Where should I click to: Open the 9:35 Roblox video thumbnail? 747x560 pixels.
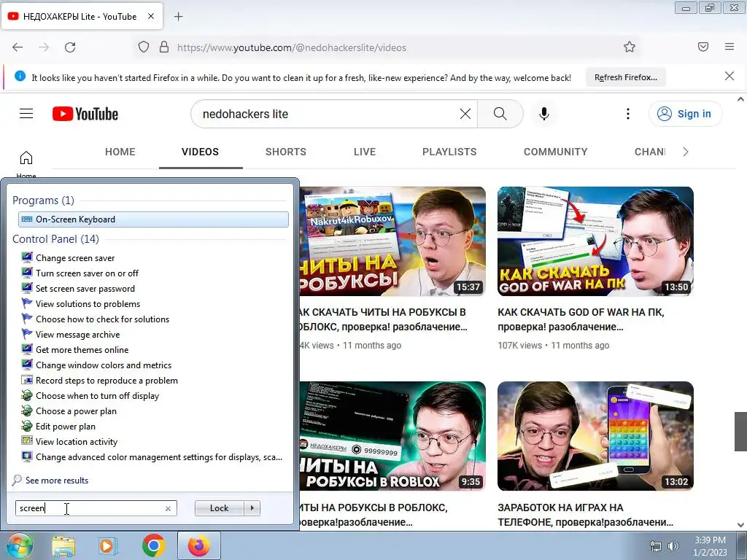pyautogui.click(x=392, y=436)
